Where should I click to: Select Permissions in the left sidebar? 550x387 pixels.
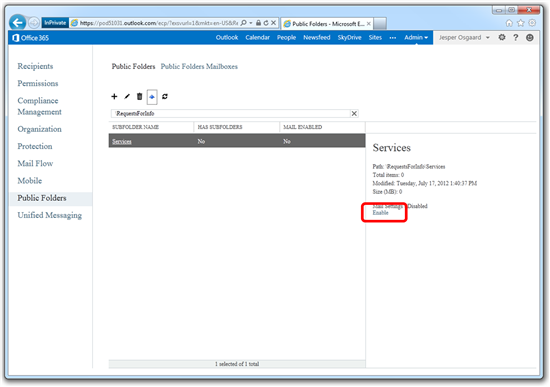38,84
